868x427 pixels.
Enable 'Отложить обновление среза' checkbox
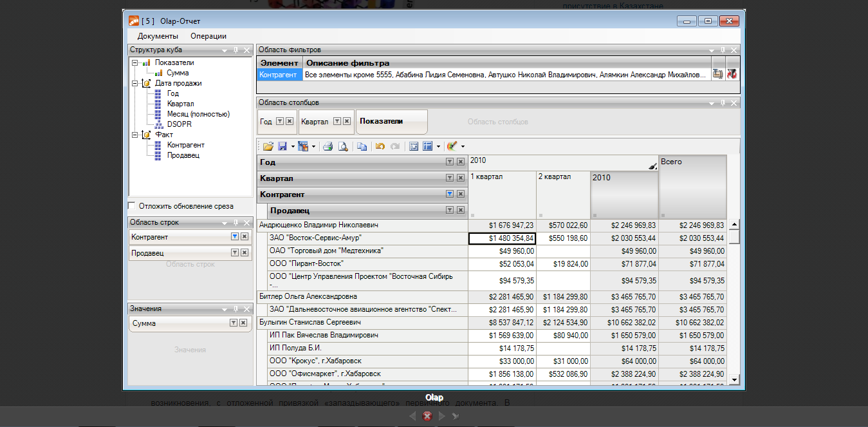click(x=132, y=206)
